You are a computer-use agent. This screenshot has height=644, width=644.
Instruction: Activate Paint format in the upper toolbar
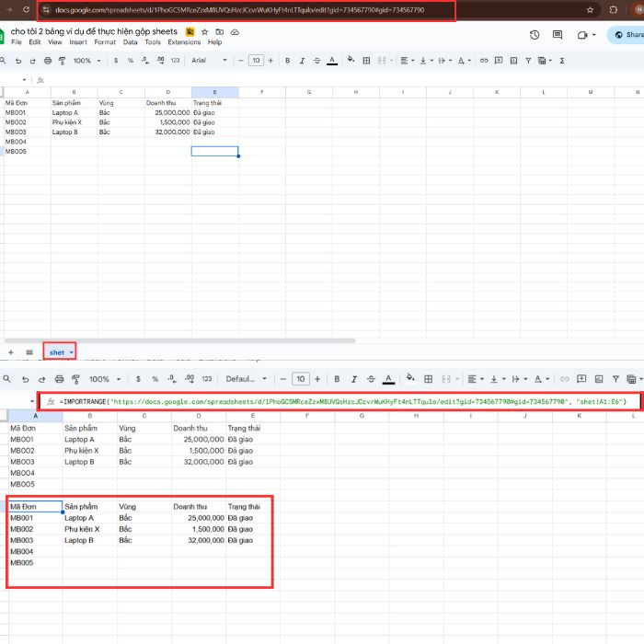[x=62, y=61]
